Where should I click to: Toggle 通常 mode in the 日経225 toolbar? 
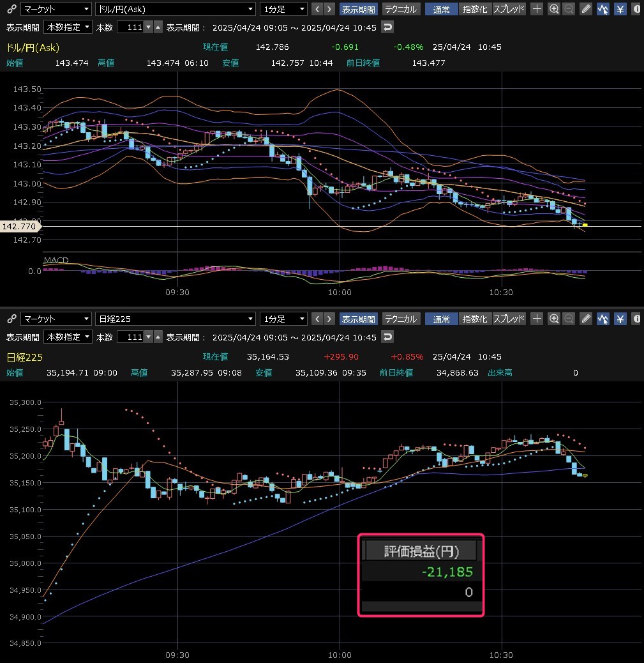(441, 318)
